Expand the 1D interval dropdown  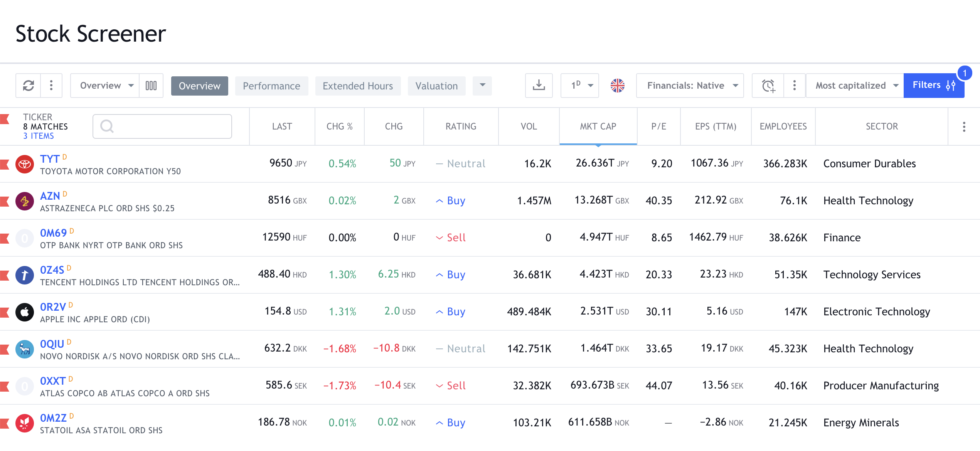point(579,86)
